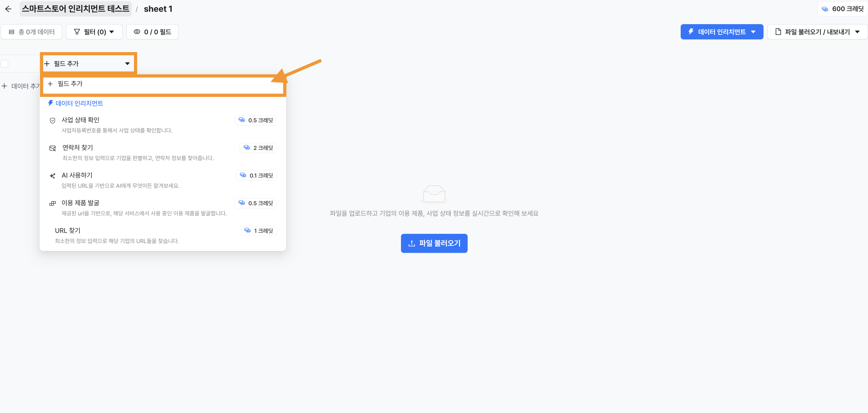Click the 데이터 추가 row adder

coord(21,86)
